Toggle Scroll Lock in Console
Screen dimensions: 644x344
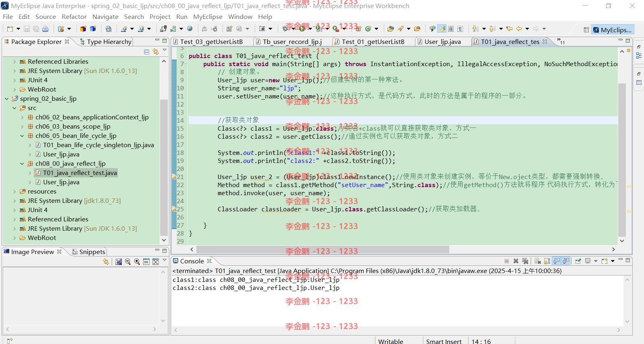[547, 261]
